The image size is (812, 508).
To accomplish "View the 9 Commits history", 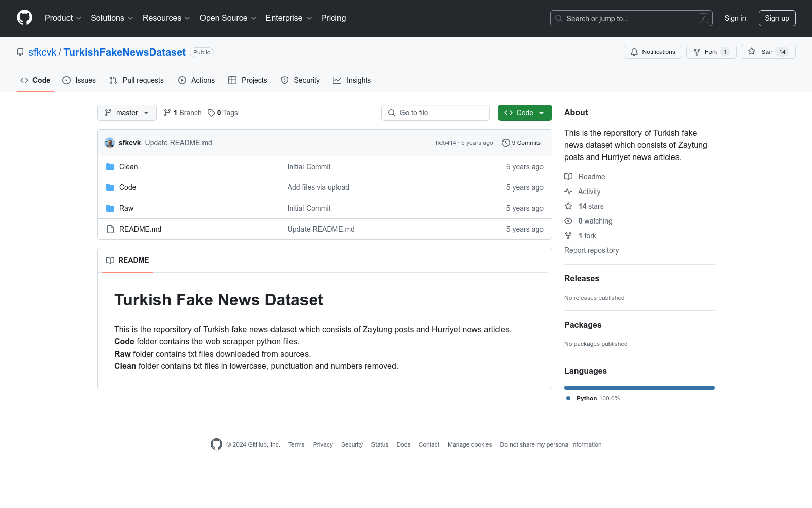I will tap(521, 143).
